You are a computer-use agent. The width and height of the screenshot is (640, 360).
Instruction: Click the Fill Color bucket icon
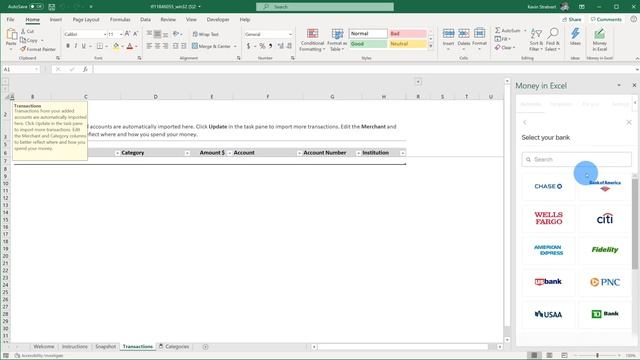[x=116, y=46]
